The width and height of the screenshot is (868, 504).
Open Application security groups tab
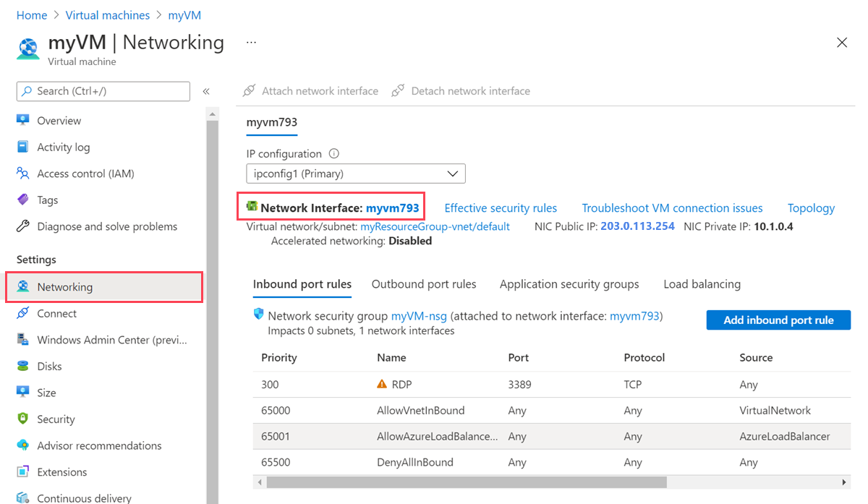(x=569, y=284)
